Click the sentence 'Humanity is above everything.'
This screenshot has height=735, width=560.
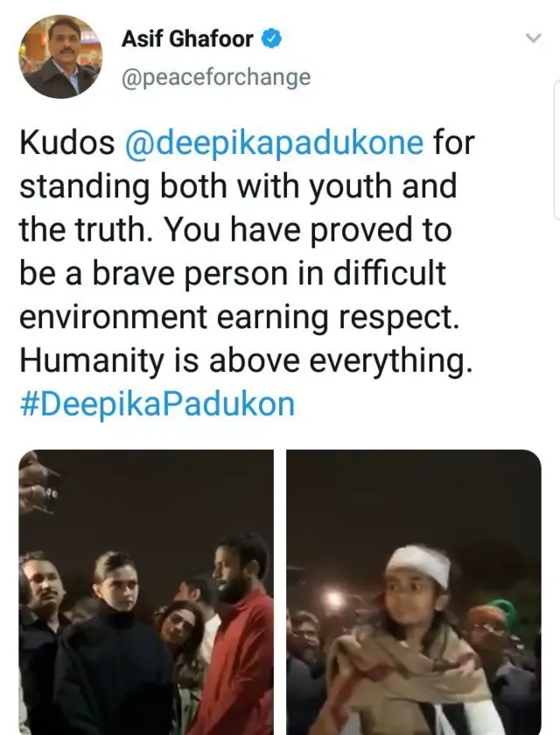pos(246,360)
